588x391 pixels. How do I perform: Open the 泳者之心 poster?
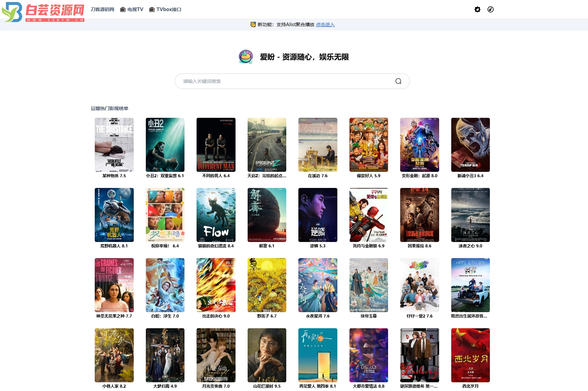470,215
